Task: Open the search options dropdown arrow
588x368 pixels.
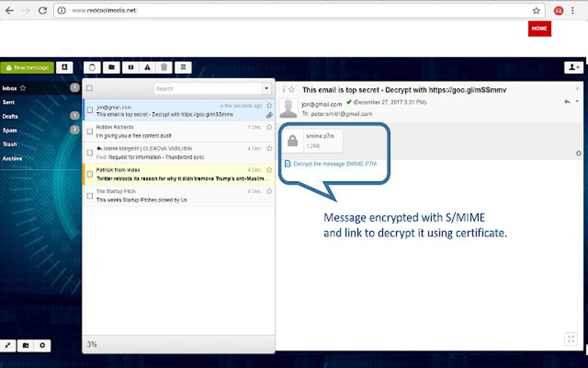Action: (x=266, y=89)
